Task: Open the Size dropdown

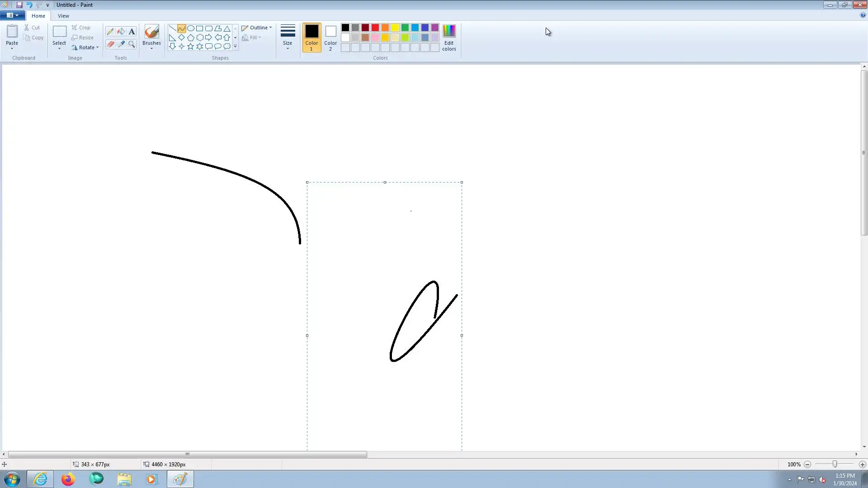Action: (x=288, y=38)
